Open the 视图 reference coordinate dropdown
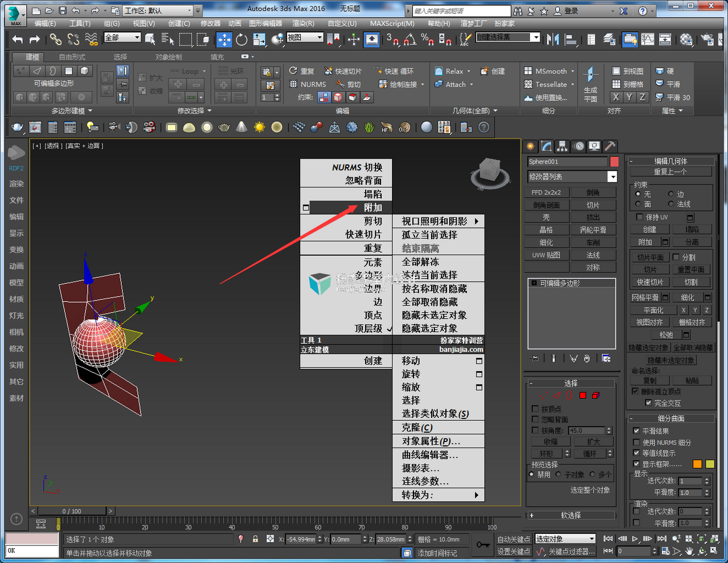 click(x=305, y=38)
